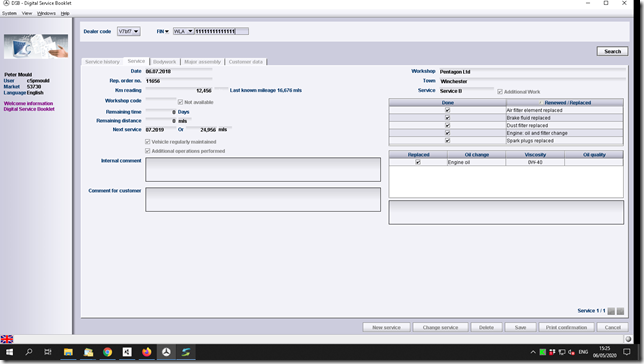Toggle Replaced checkbox for Engine oil
Screen dimensions: 644x364
418,162
